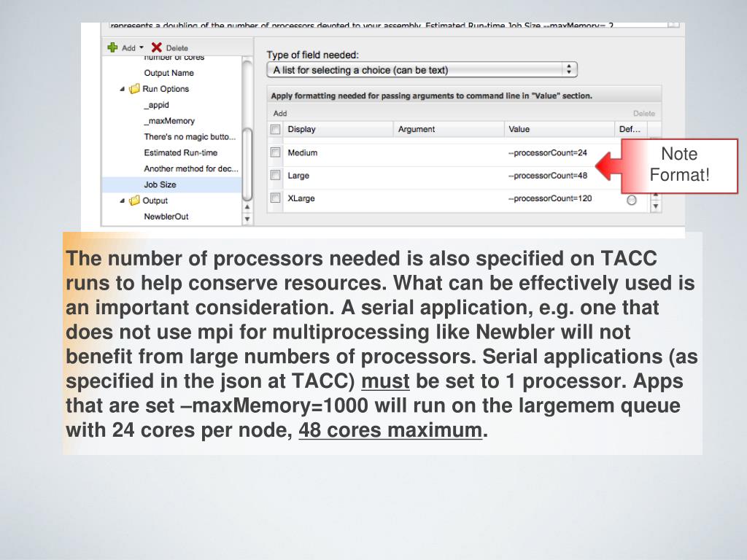This screenshot has width=747, height=560.
Task: Click Add link above the table
Action: 280,113
